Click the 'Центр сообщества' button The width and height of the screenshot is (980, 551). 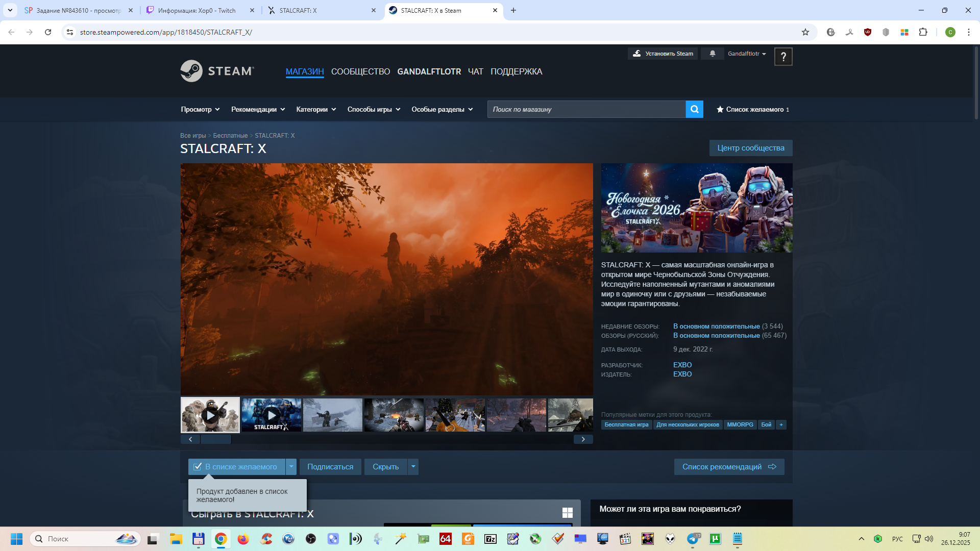(750, 148)
